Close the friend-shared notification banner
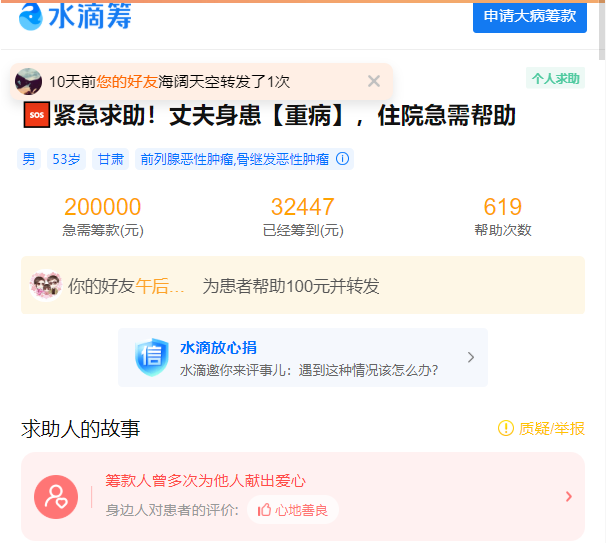606x543 pixels. (x=374, y=81)
